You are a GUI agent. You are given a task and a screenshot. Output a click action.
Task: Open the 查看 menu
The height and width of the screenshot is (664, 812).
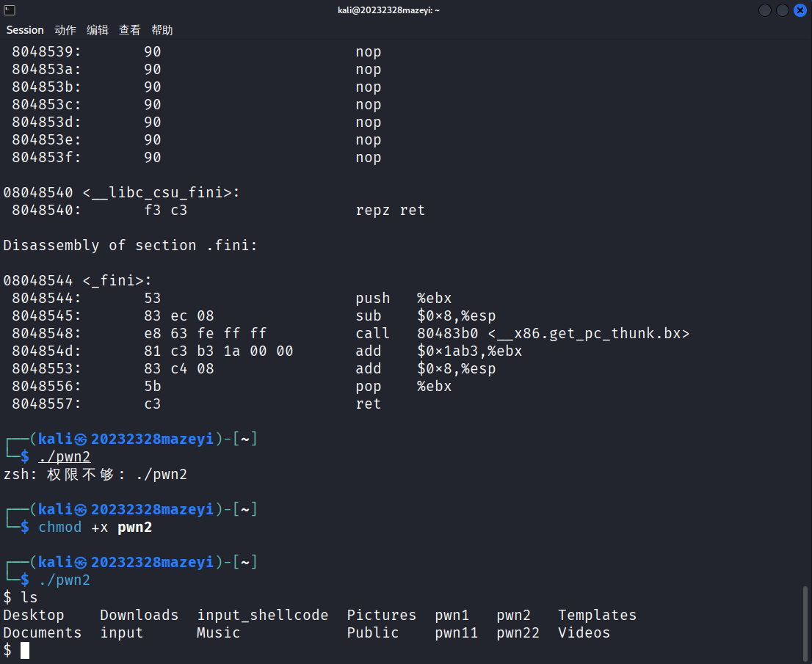click(x=129, y=30)
